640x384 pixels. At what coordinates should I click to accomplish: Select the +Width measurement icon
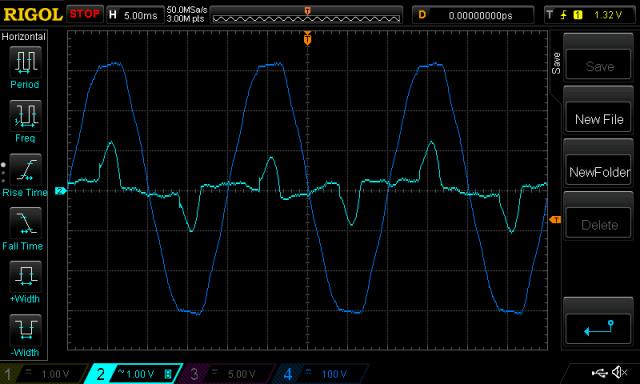tap(25, 277)
